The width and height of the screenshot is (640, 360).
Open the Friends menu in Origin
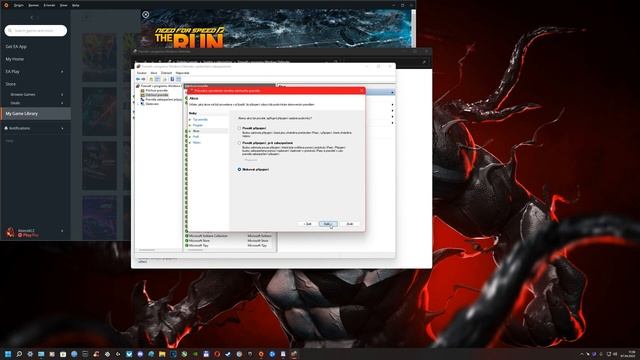tap(49, 5)
